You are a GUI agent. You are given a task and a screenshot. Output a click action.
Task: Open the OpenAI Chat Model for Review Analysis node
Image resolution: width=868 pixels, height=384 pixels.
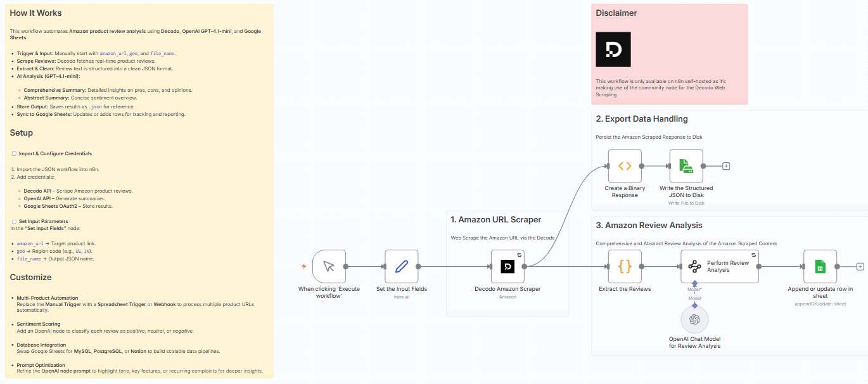(x=694, y=320)
